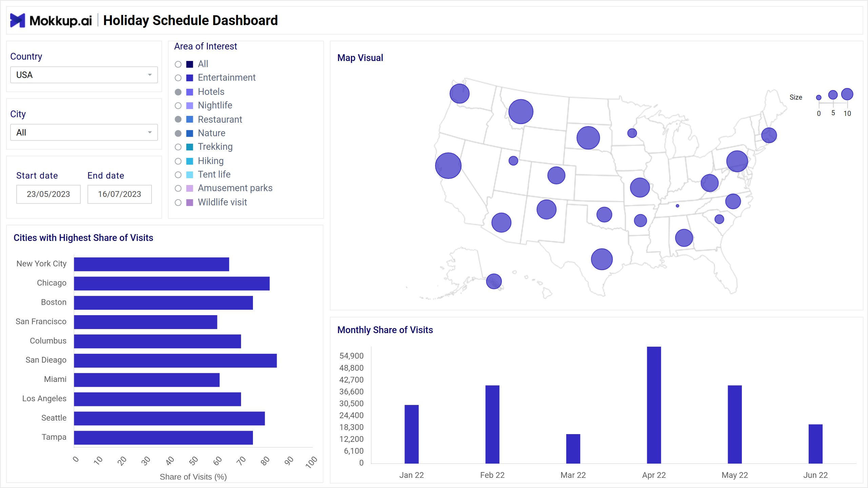Click the Boston bar
Screen dimensions: 868x488
(163, 303)
